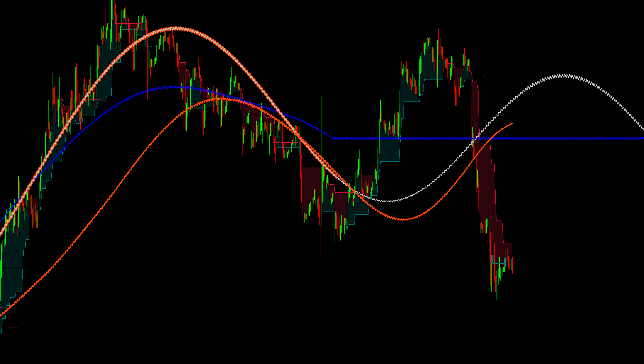Click the lowest price wick at chart right
The width and height of the screenshot is (644, 364).
pyautogui.click(x=496, y=297)
